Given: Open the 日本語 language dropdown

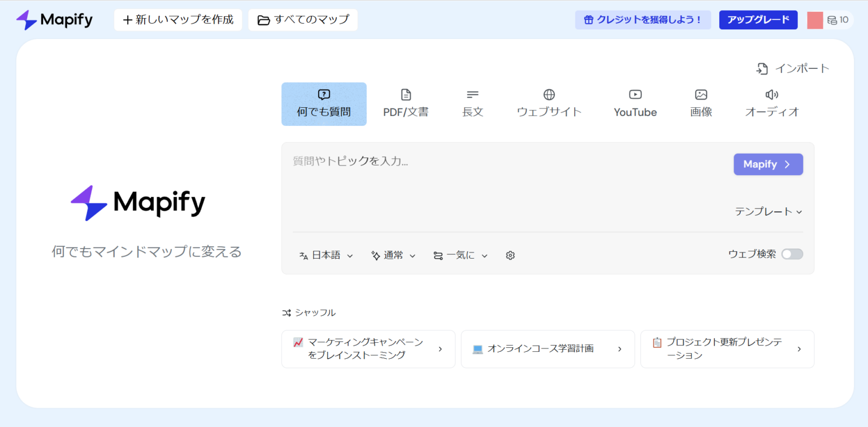Looking at the screenshot, I should [327, 255].
